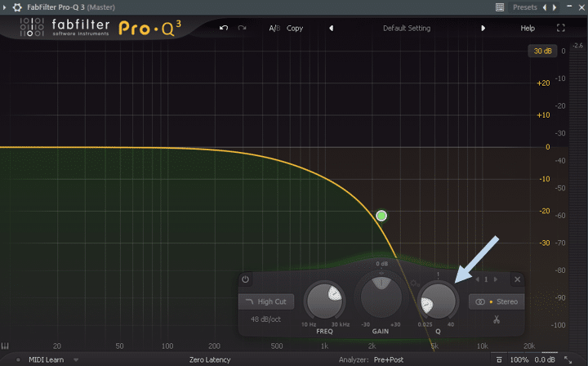This screenshot has width=588, height=366.
Task: Open the detailed settings grid icon
Action: [x=500, y=7]
